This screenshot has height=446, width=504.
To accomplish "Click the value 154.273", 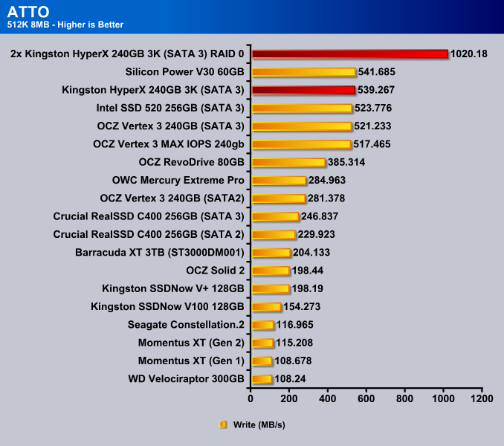I will [x=302, y=306].
